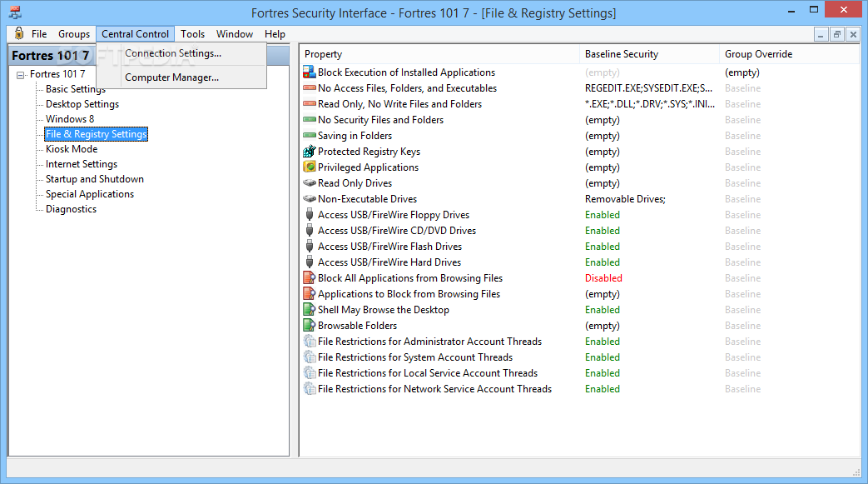The image size is (868, 484).
Task: Click Network Service Account Threads gear icon
Action: [310, 389]
